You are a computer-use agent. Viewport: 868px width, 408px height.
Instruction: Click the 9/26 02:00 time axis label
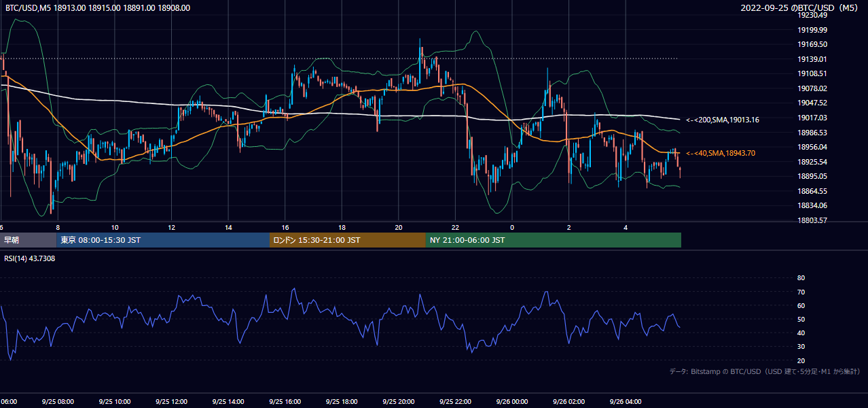pyautogui.click(x=569, y=402)
